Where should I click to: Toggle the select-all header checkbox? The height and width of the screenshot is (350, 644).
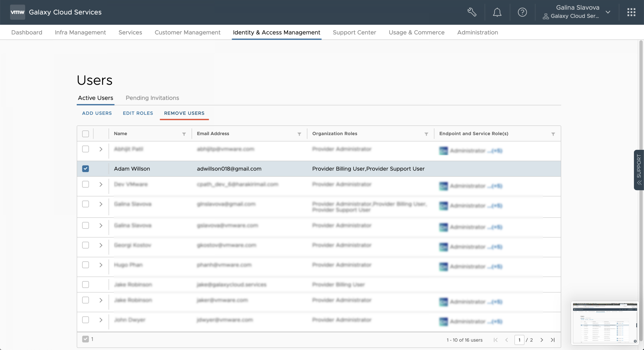(x=86, y=134)
